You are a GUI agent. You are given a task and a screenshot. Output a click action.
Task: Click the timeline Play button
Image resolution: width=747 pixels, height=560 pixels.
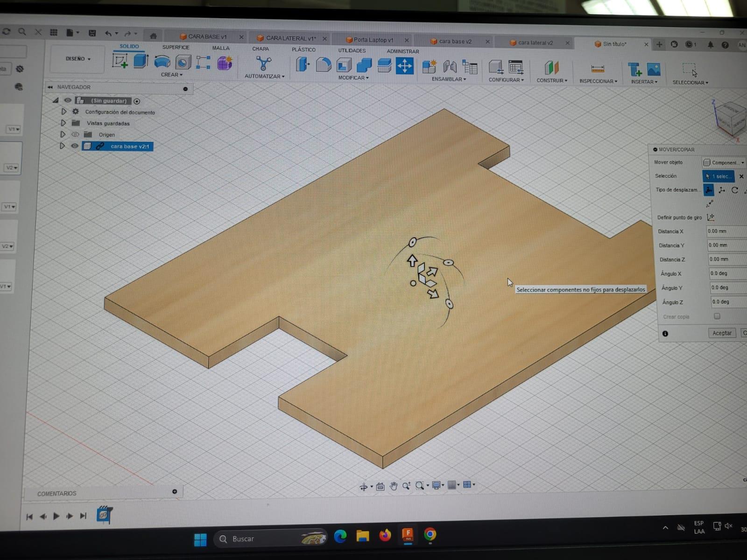(56, 516)
